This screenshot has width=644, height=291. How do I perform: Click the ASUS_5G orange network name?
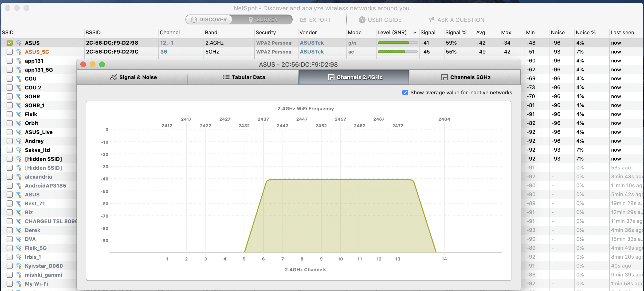(37, 52)
